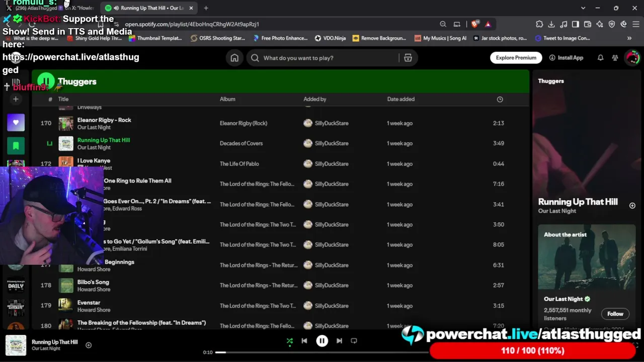Open VDO.Ninja bookmark
This screenshot has height=362, width=644.
tap(331, 38)
